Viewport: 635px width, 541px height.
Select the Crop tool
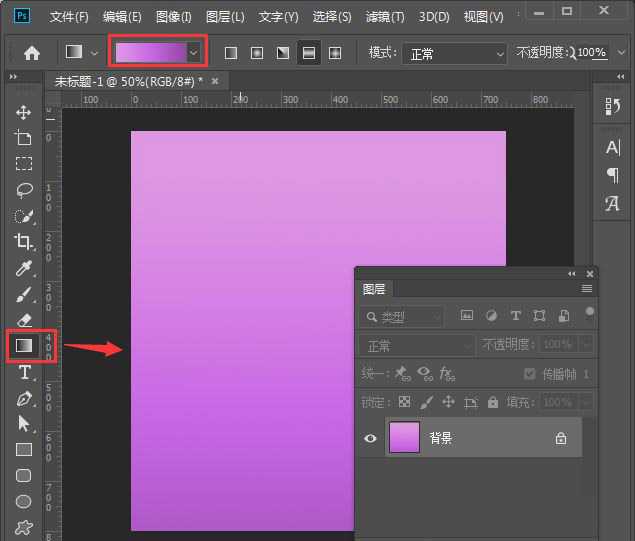[x=23, y=242]
